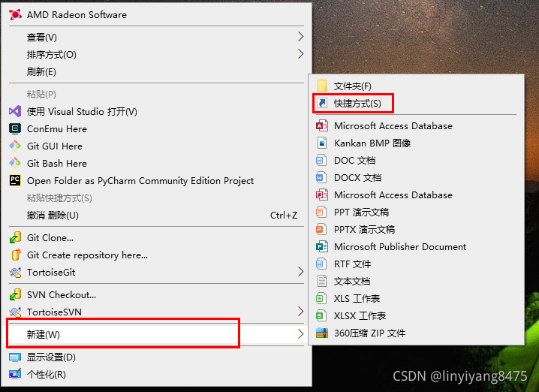
Task: Click the Git Bash Here icon
Action: click(15, 163)
